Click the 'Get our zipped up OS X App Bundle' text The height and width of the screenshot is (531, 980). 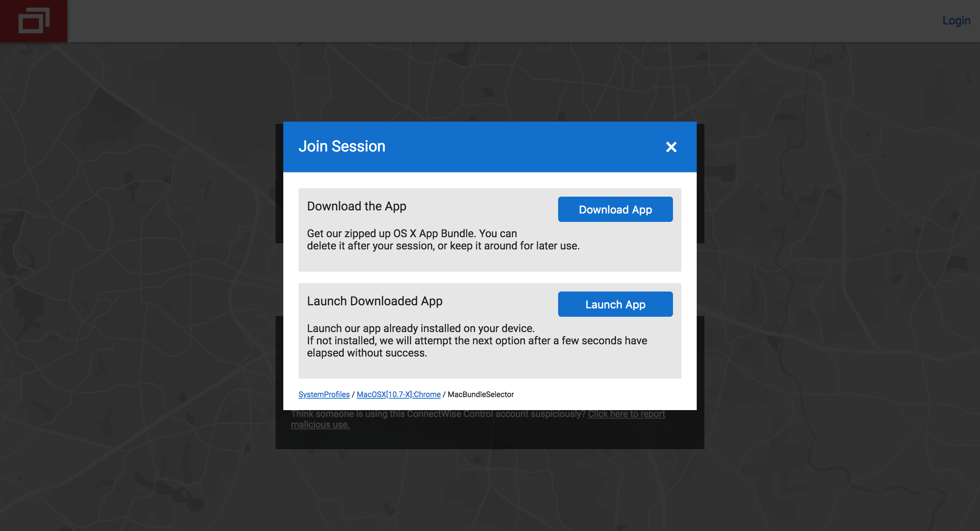click(x=443, y=239)
